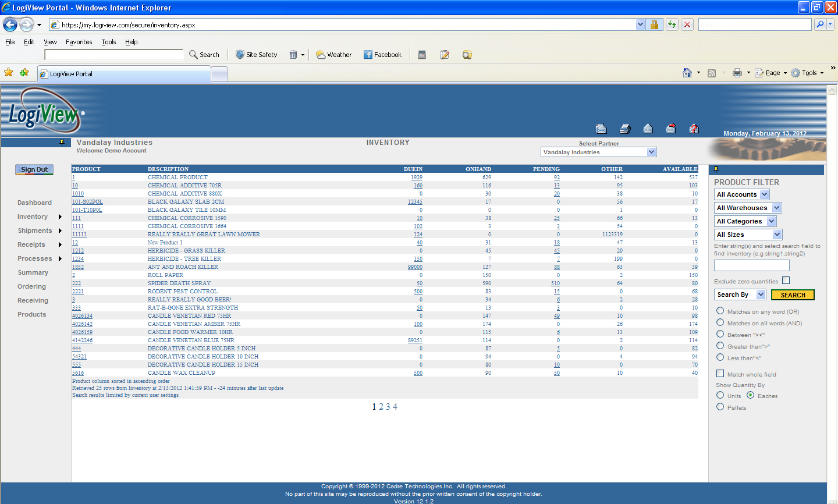Image resolution: width=838 pixels, height=504 pixels.
Task: Check the Match whole field checkbox
Action: 720,374
